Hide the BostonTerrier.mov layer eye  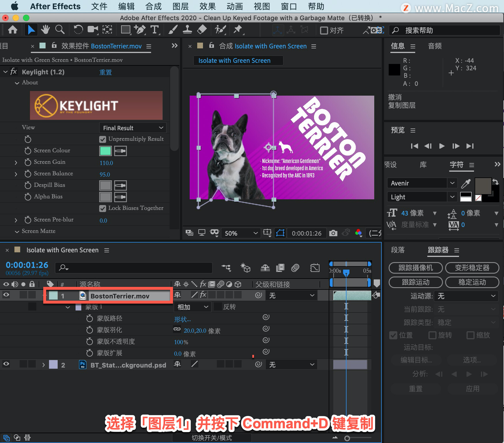coord(6,295)
